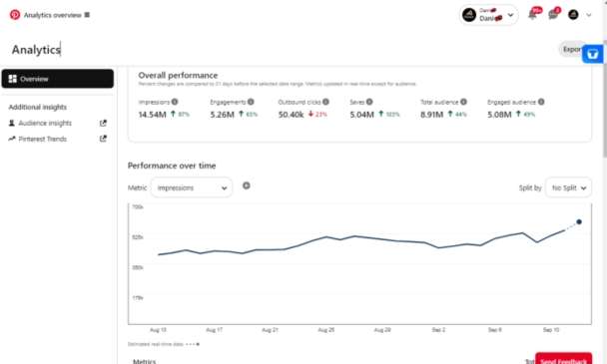
Task: Open the messages chat icon
Action: click(x=553, y=15)
